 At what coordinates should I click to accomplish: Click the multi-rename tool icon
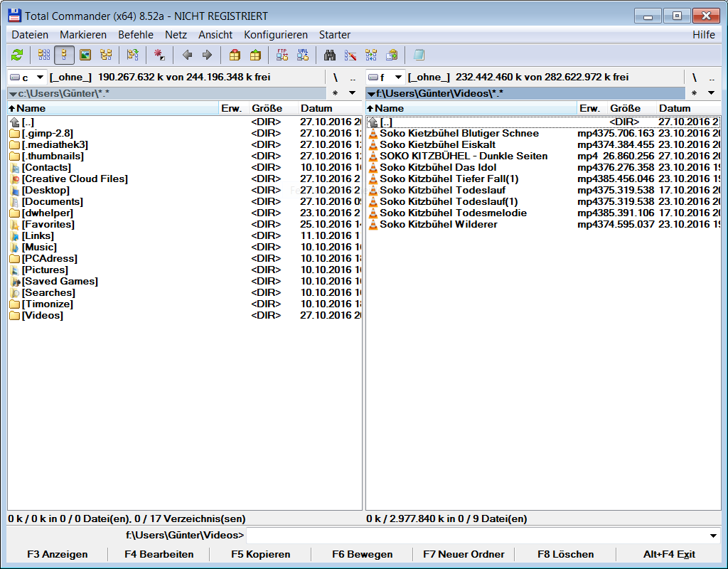point(350,55)
